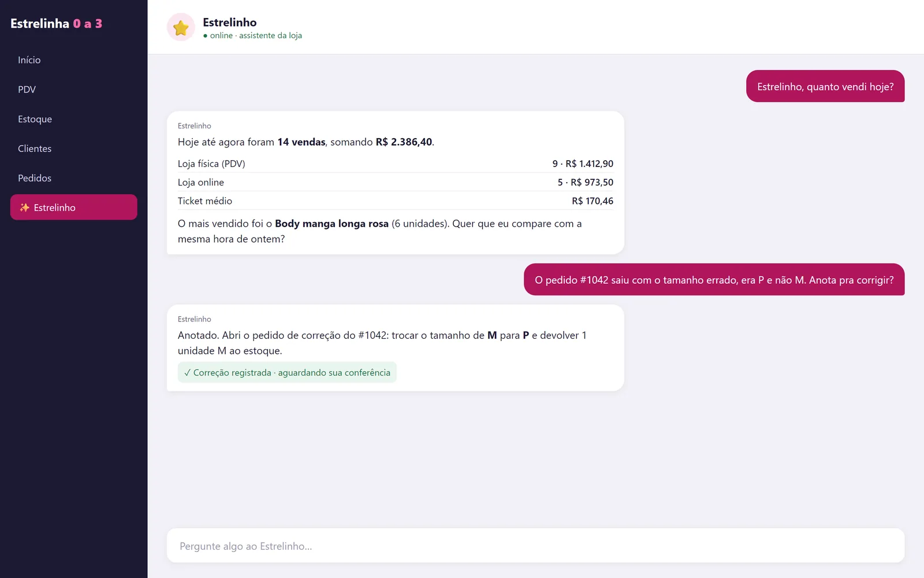
Task: Click the bold total 'R$ 2.386,40'
Action: point(404,142)
